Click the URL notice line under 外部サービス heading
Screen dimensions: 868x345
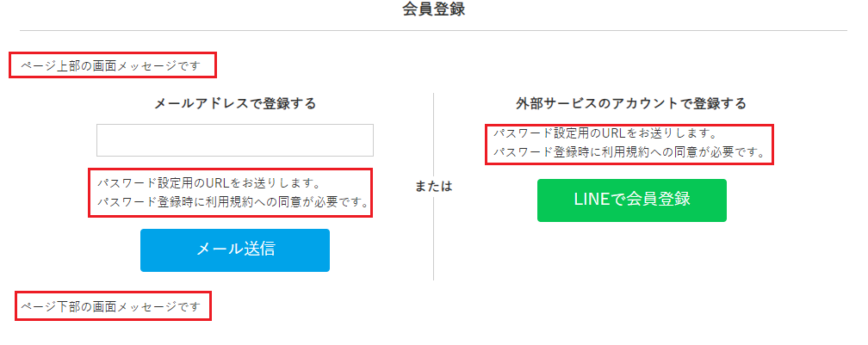[x=604, y=133]
